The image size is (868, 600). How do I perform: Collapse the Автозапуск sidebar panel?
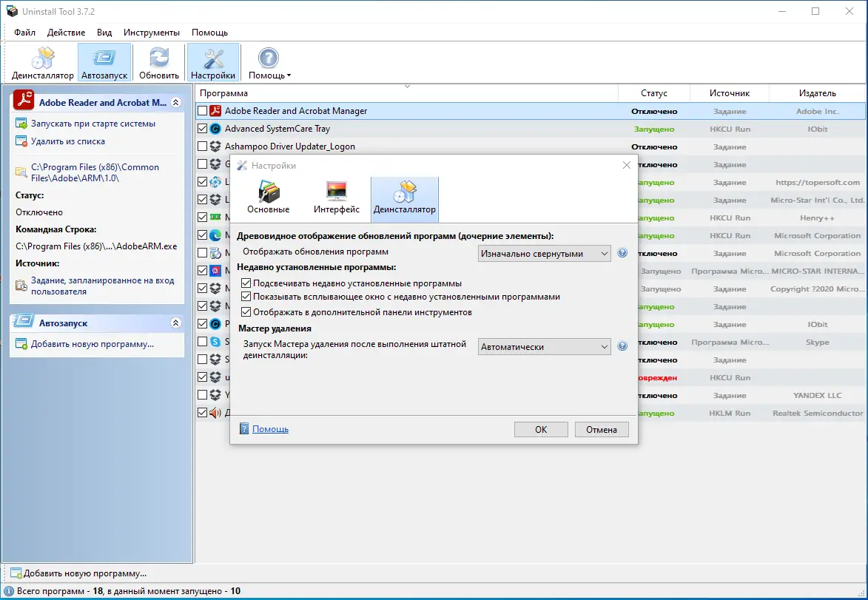pyautogui.click(x=176, y=323)
